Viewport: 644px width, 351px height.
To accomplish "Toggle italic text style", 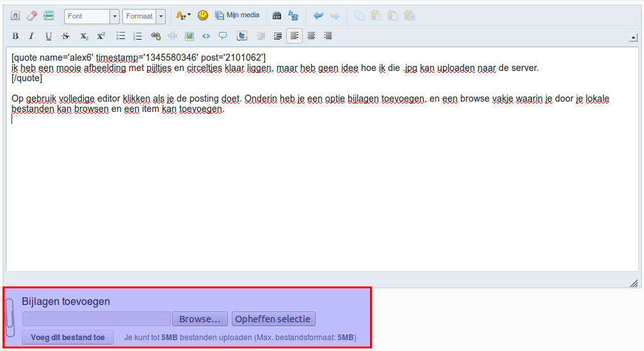I will point(31,36).
